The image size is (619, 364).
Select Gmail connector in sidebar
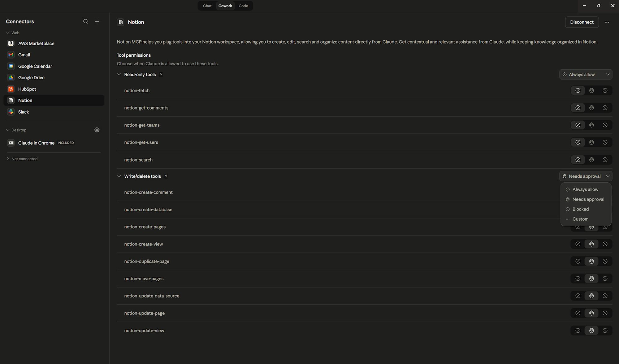point(24,55)
